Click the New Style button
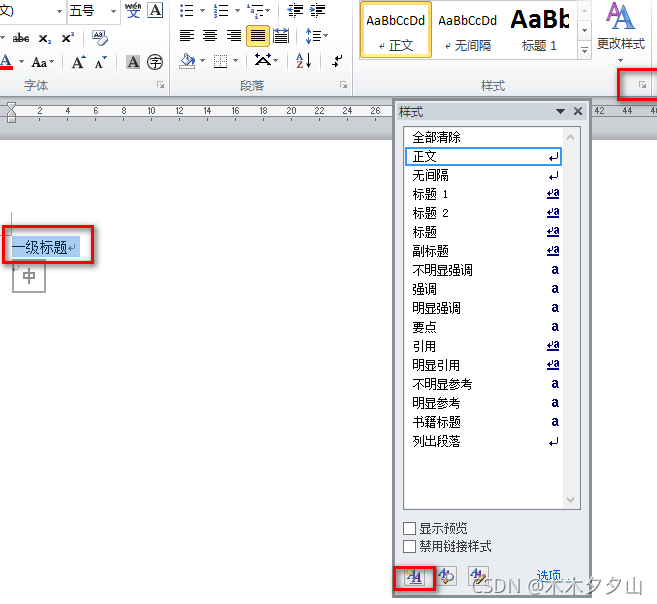 point(414,577)
